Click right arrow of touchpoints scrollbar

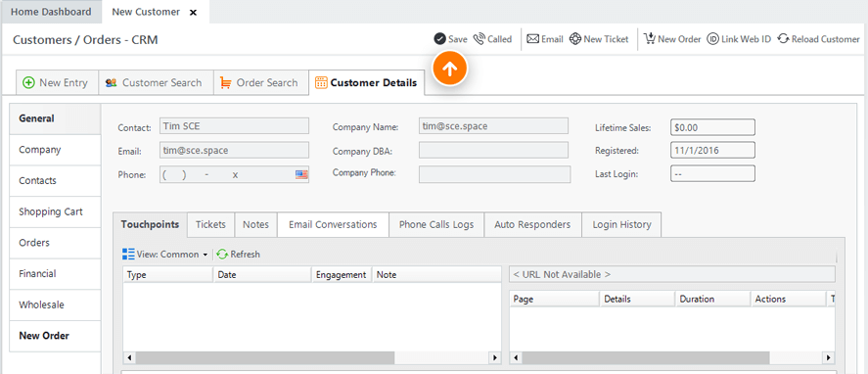click(x=495, y=358)
